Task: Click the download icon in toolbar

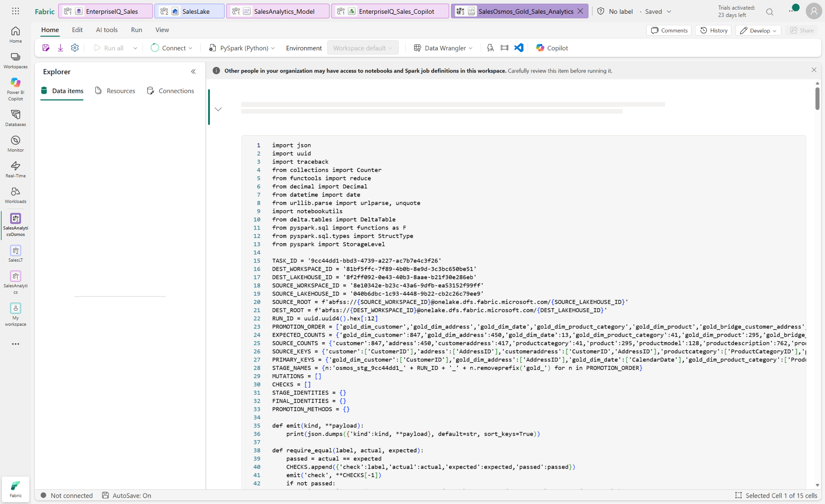Action: 60,48
